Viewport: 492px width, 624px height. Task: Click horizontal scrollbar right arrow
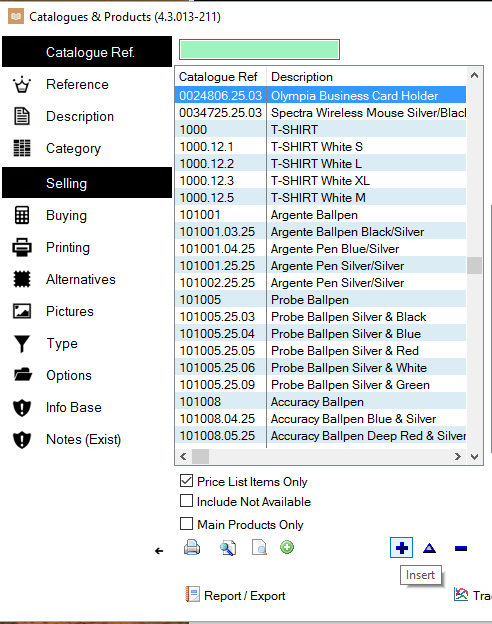[x=458, y=457]
